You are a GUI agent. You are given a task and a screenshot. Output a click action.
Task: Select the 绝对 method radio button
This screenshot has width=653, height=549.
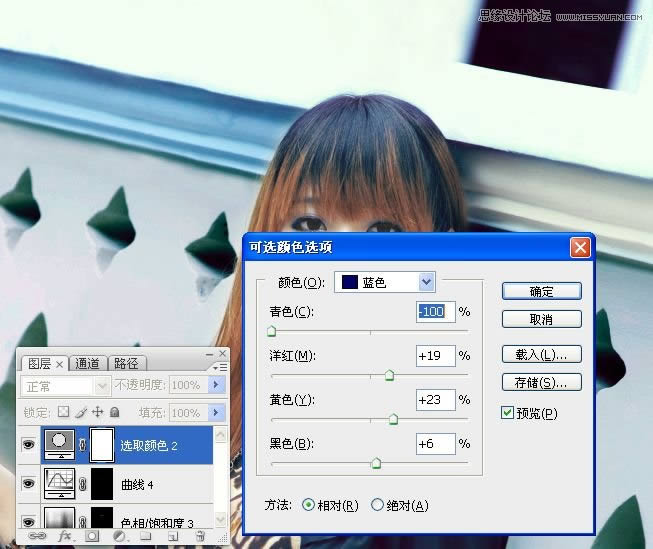[377, 505]
